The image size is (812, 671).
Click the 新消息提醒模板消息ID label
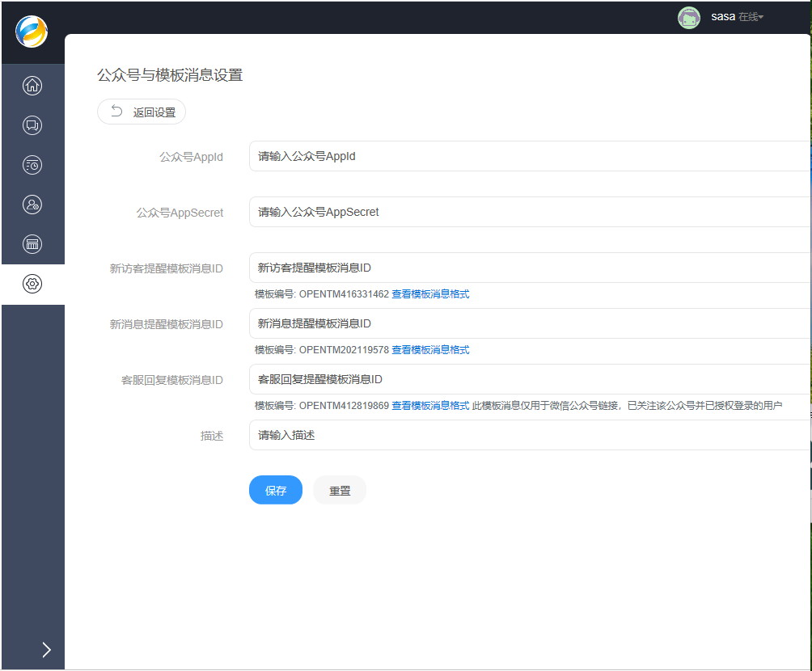tap(167, 325)
